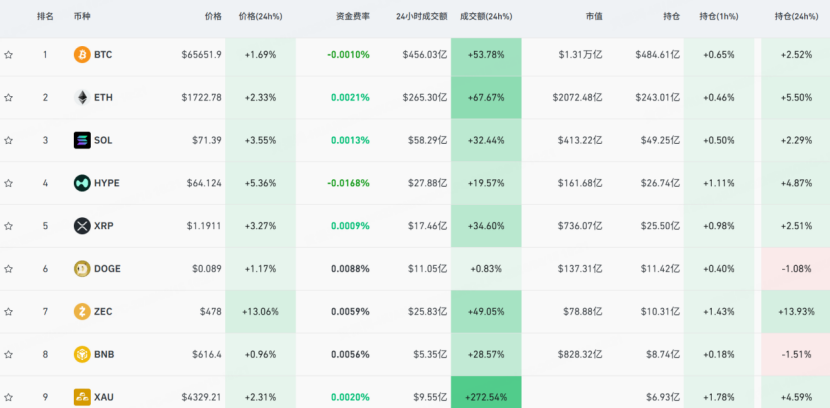Sort table by 持仓(24h%) header

click(x=796, y=16)
